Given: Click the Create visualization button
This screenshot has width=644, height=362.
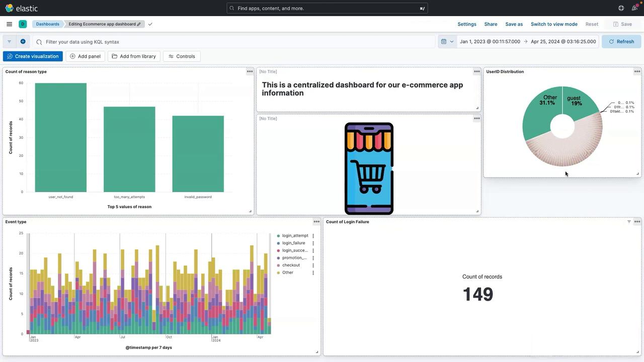Looking at the screenshot, I should pos(33,56).
